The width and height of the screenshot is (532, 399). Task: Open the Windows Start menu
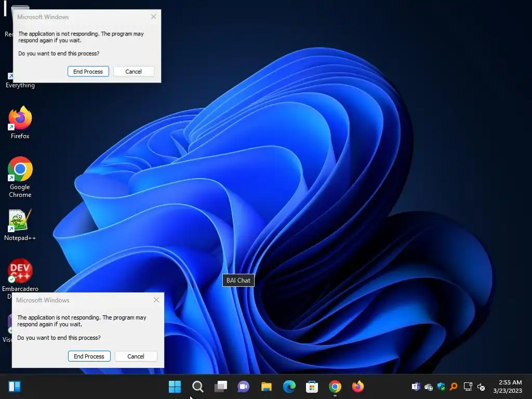pyautogui.click(x=175, y=387)
